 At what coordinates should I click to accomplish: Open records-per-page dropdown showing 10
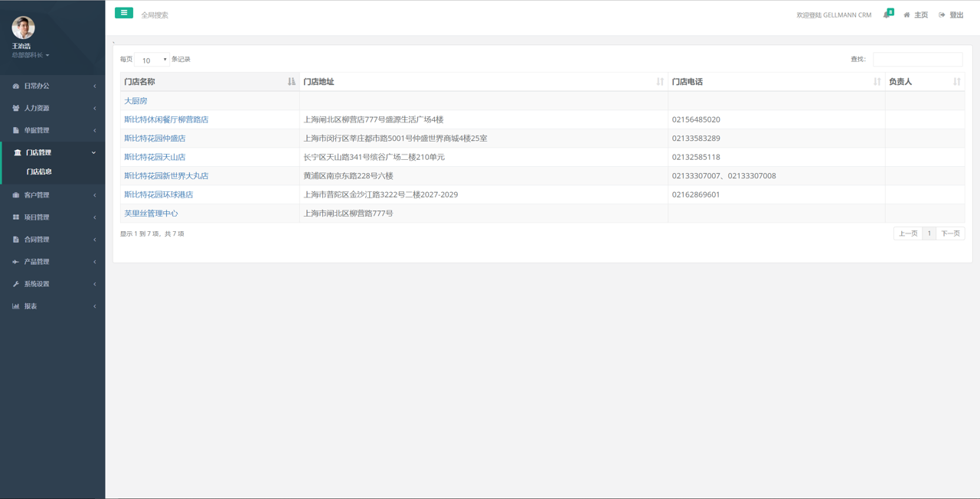tap(152, 60)
